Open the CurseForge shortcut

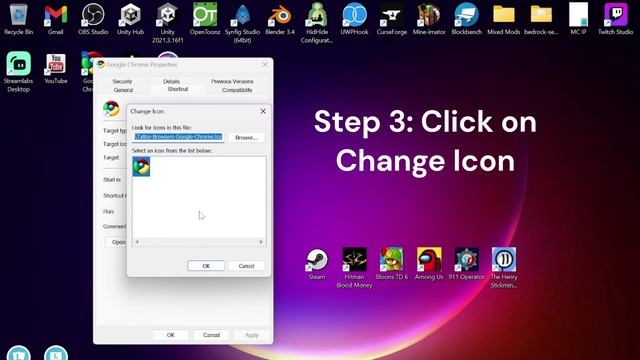pyautogui.click(x=391, y=19)
